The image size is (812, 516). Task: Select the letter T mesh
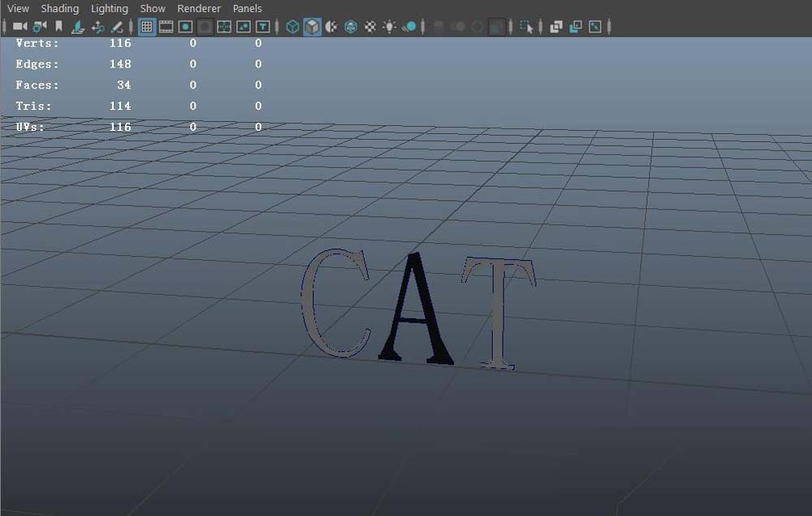(x=499, y=311)
